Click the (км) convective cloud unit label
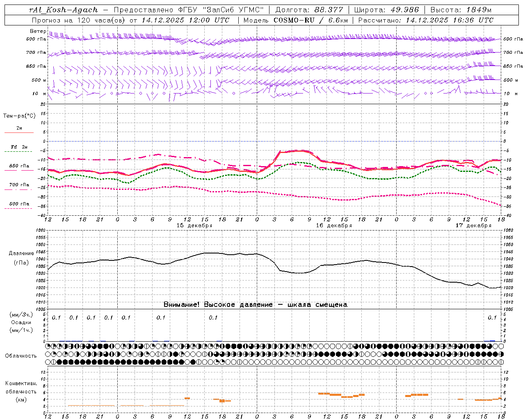 pyautogui.click(x=21, y=399)
